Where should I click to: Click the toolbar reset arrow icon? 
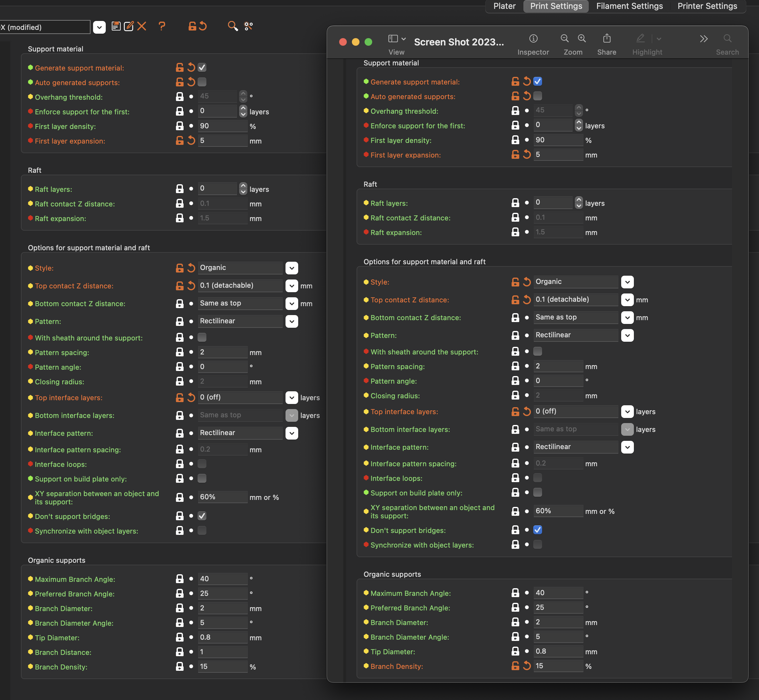203,26
